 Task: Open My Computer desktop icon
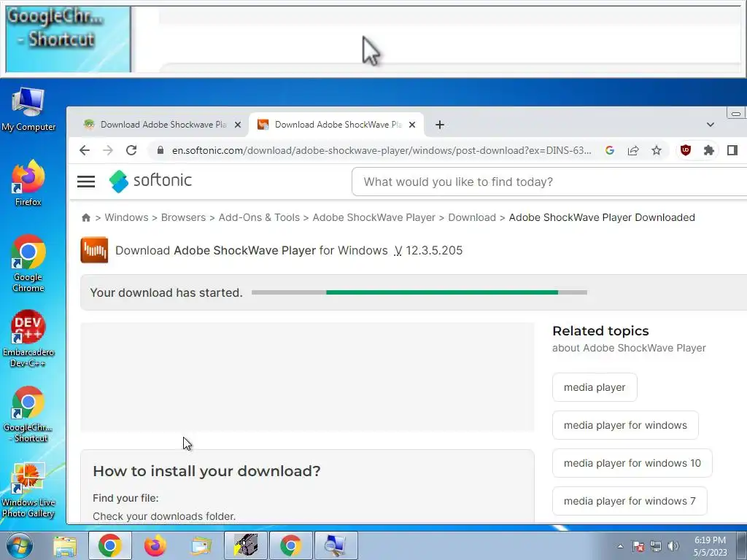pos(28,109)
